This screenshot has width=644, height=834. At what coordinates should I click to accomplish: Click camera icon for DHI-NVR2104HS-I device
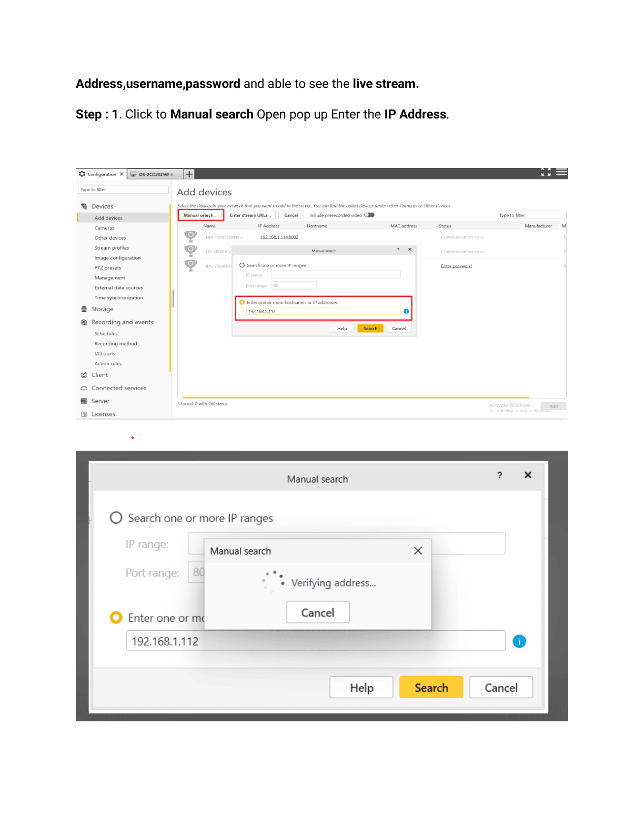click(x=190, y=236)
